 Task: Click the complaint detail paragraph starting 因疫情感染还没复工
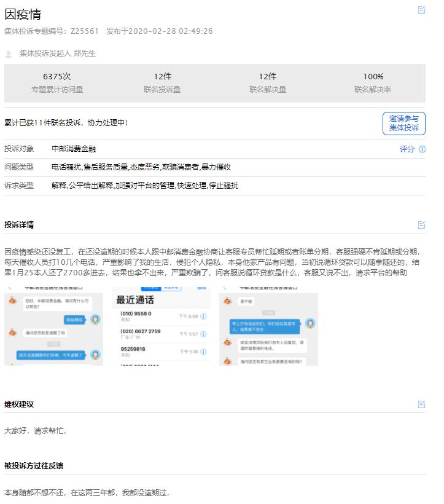pos(212,262)
